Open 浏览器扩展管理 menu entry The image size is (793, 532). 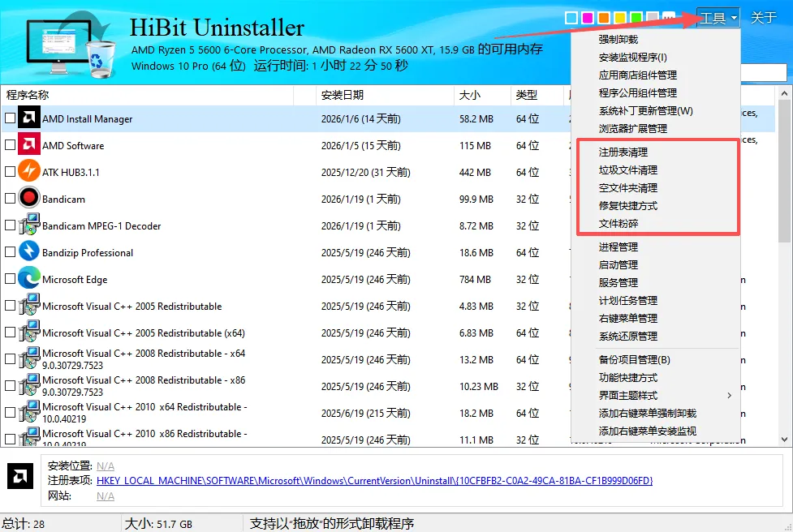(632, 128)
